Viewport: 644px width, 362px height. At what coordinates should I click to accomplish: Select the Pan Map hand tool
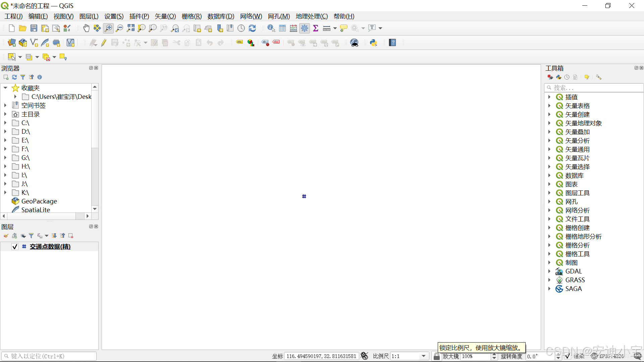[86, 28]
